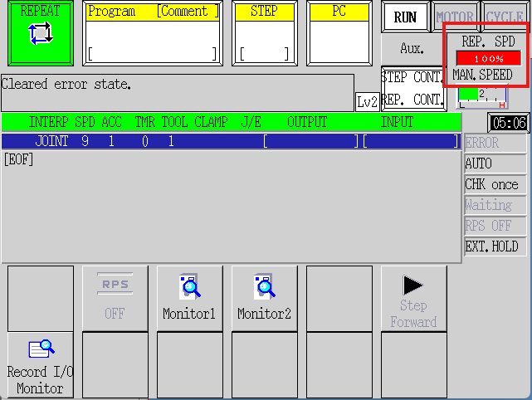The width and height of the screenshot is (532, 400).
Task: Click the OUTPUT column header
Action: point(307,122)
